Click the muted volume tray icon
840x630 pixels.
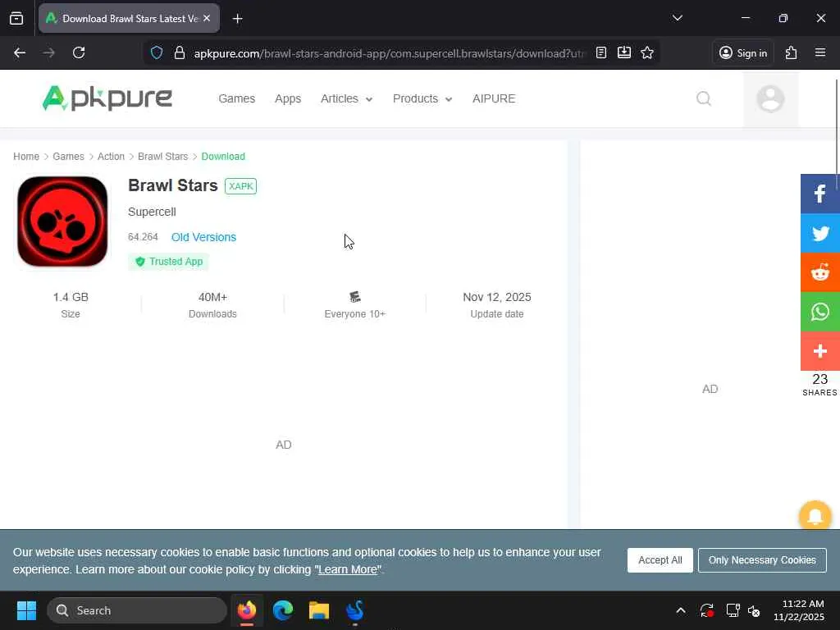click(x=754, y=610)
